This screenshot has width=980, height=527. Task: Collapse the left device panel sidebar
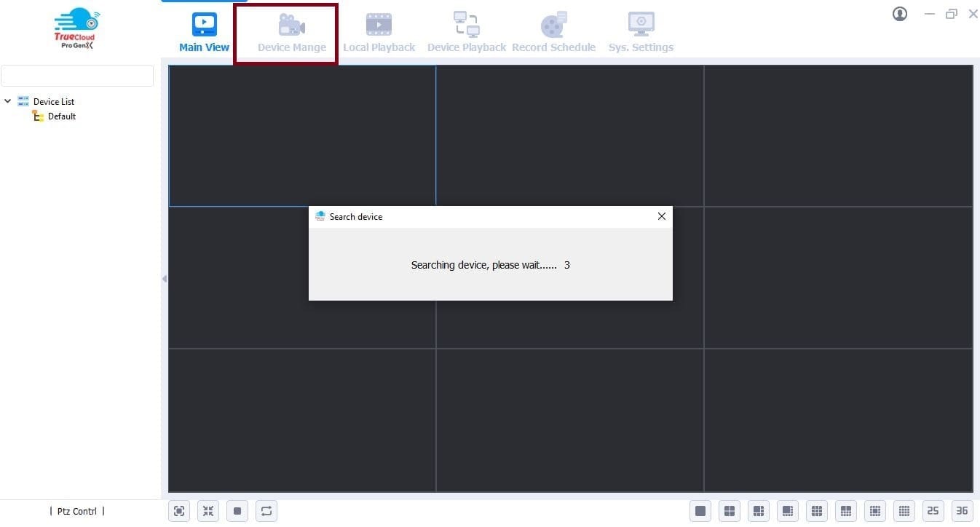(x=164, y=278)
